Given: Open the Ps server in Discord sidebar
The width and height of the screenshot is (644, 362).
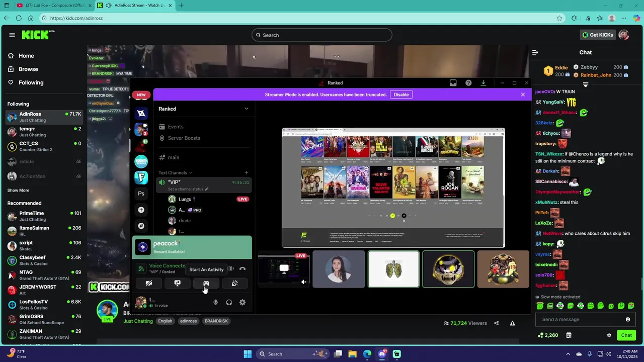Looking at the screenshot, I should [141, 194].
